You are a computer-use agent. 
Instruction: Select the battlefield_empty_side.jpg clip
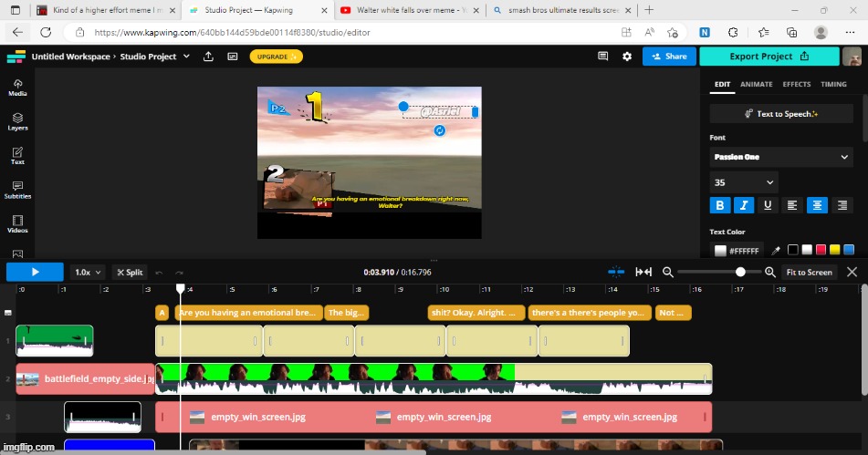[86, 378]
